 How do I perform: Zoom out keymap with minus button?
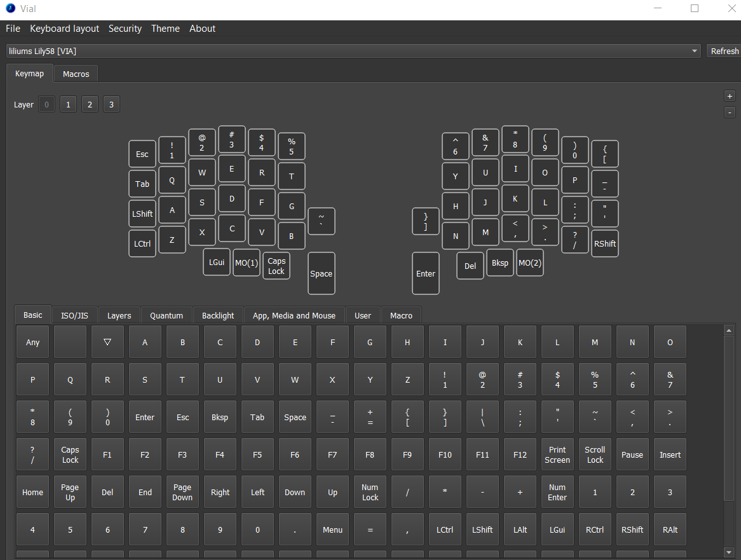pyautogui.click(x=730, y=113)
